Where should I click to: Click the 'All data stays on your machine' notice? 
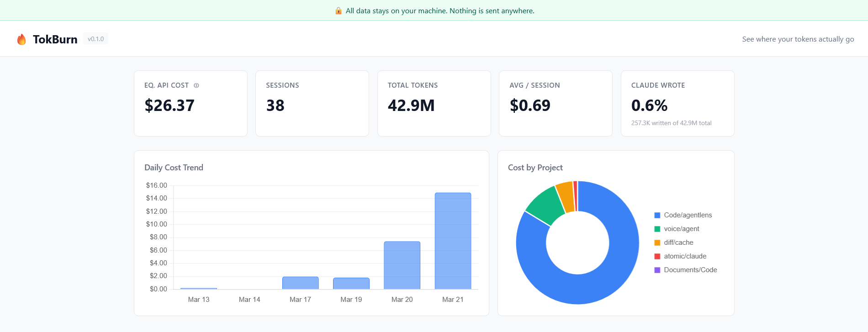[440, 11]
